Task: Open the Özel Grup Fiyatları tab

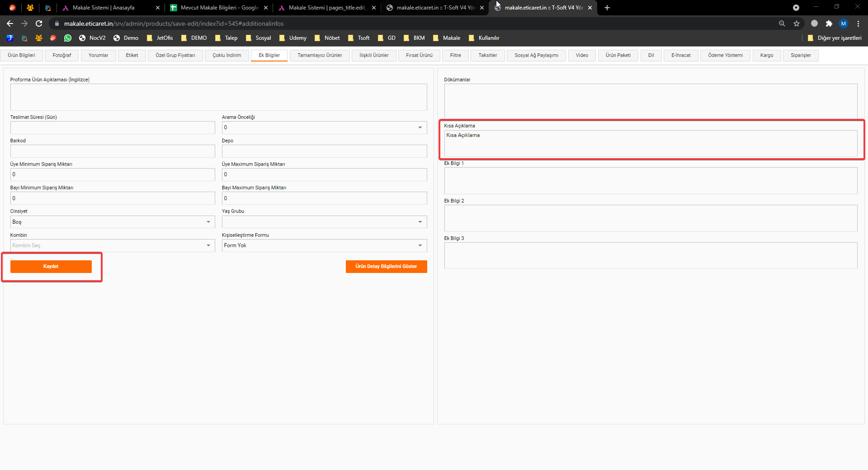Action: click(x=175, y=55)
